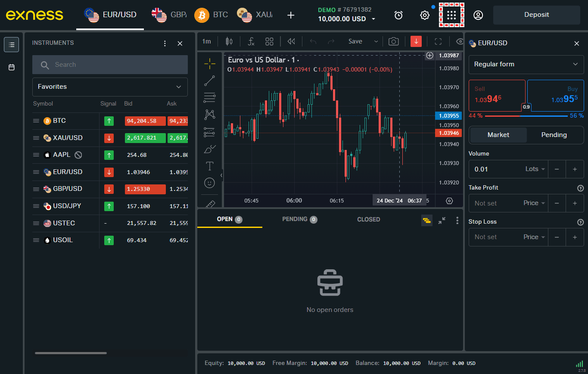Toggle the instruments list sidebar icon
588x374 pixels.
(x=12, y=44)
